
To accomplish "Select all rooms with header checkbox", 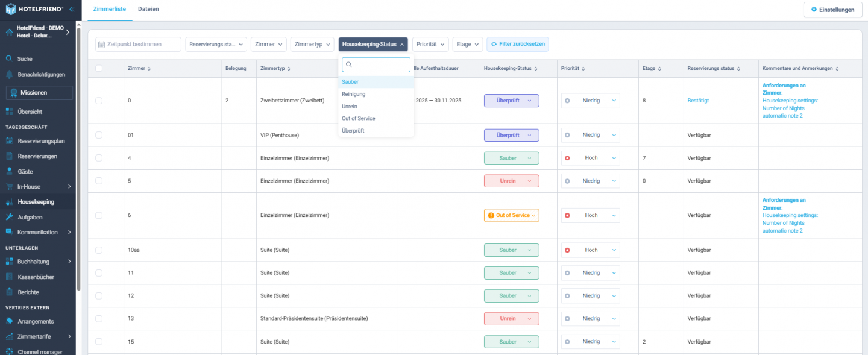I will coord(99,69).
